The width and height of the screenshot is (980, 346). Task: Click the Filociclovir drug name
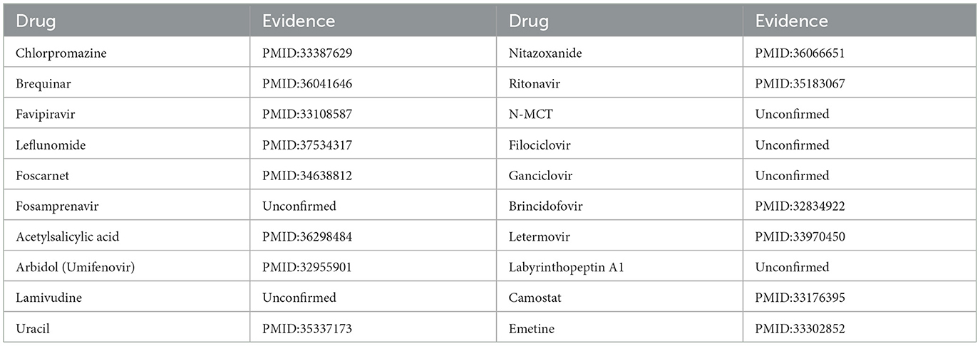tap(540, 145)
